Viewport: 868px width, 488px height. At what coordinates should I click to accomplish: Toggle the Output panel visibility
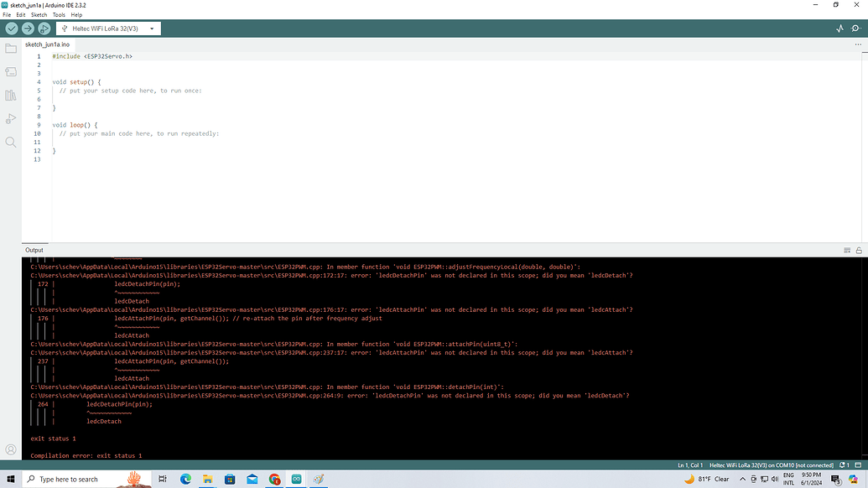pyautogui.click(x=846, y=249)
